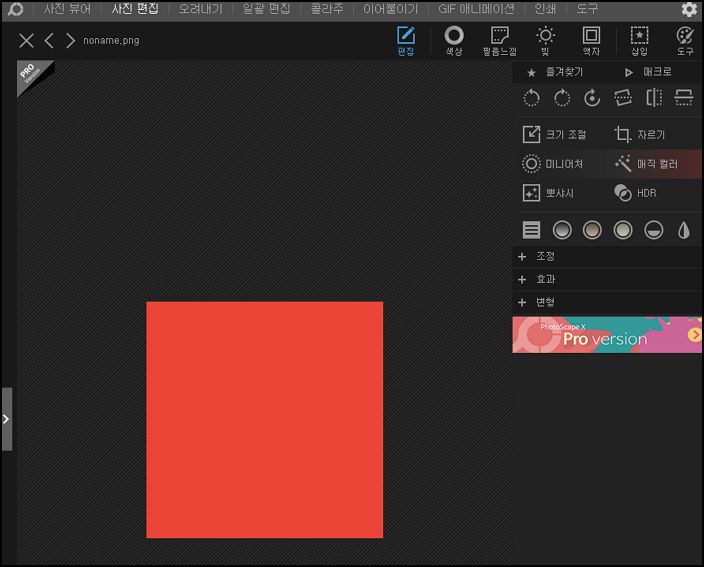
Task: Go to the 일괄 편집 tab
Action: point(266,9)
